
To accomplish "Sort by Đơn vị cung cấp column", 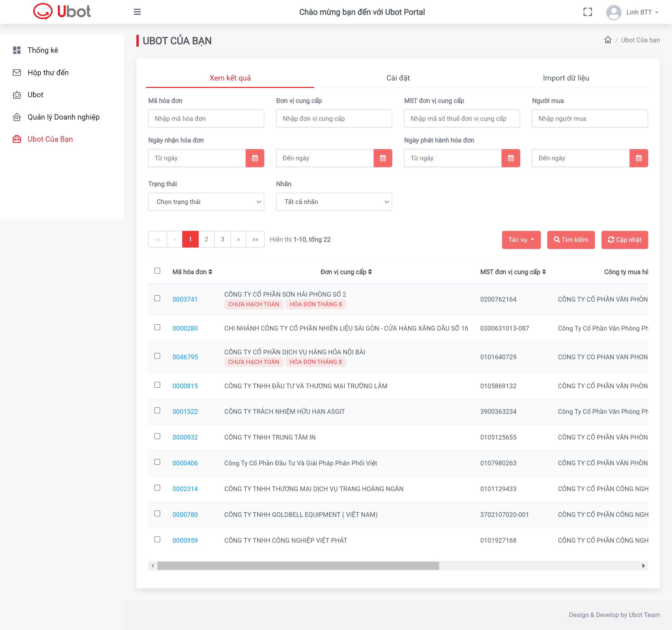I will click(346, 272).
